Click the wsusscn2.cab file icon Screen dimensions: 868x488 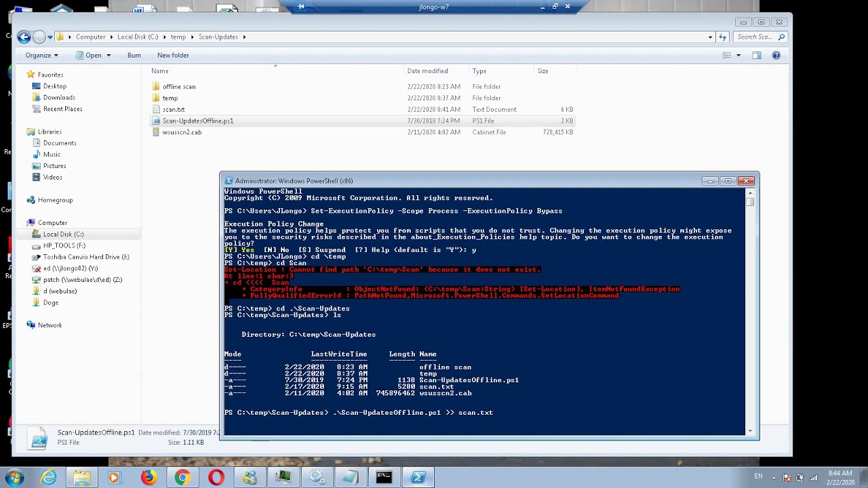coord(156,133)
